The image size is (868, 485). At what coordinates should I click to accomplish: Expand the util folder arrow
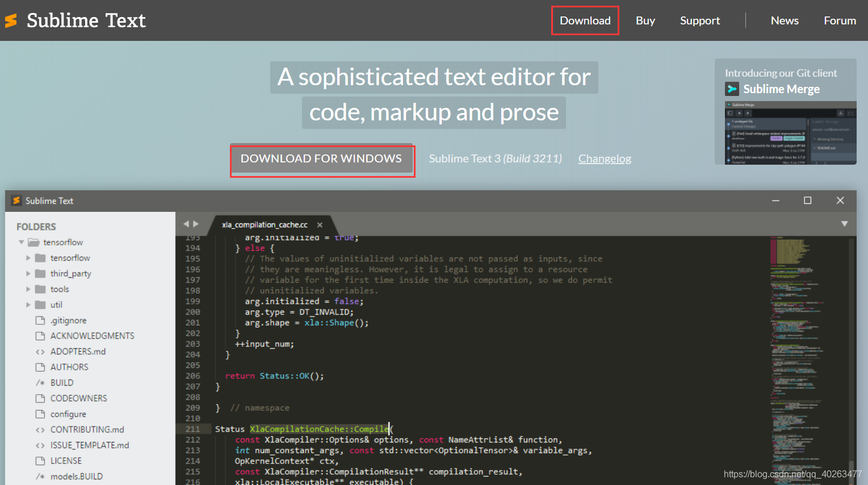(x=28, y=305)
